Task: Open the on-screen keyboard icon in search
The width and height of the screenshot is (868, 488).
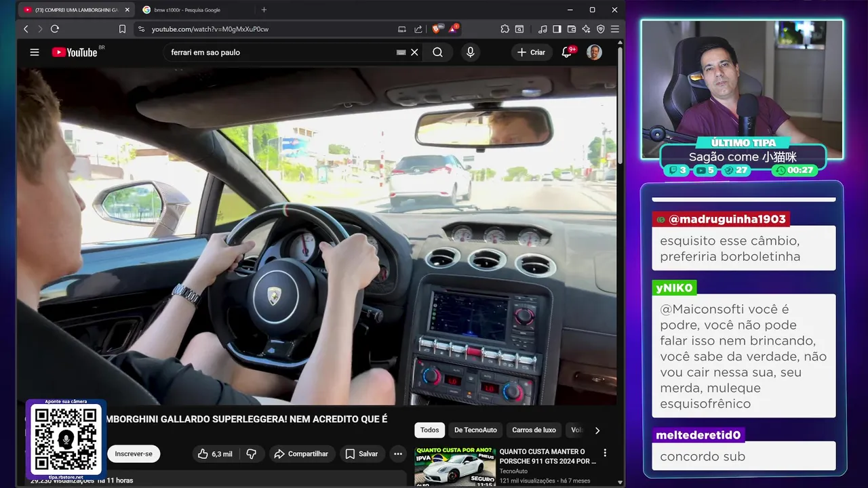Action: (401, 52)
